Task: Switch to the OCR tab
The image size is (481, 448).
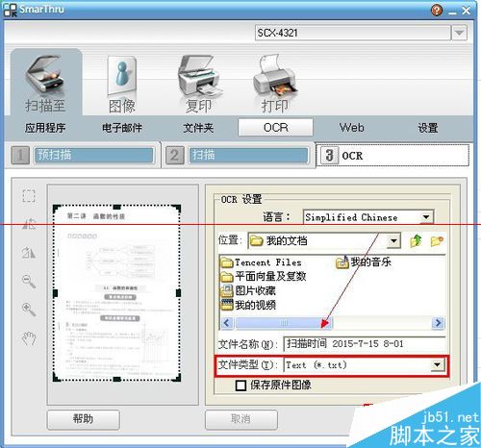Action: coord(275,128)
